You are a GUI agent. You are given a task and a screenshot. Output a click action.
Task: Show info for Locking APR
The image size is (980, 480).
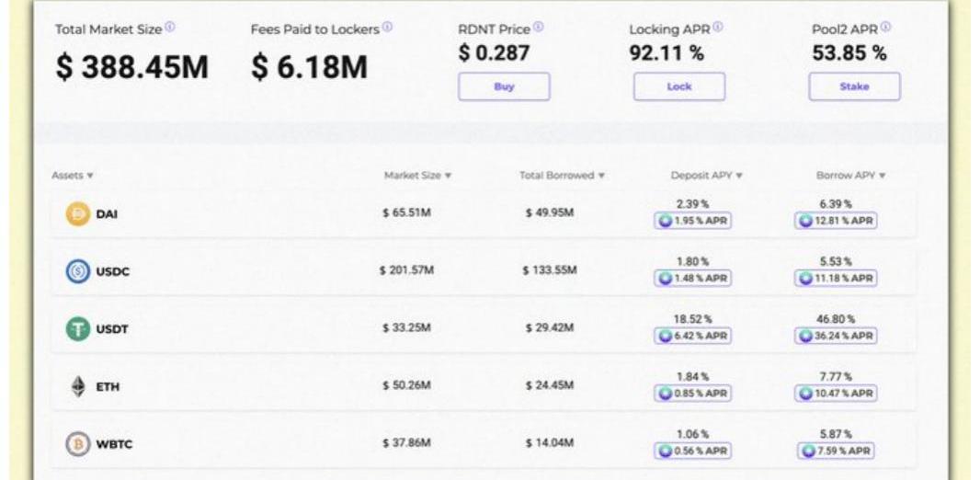[717, 29]
